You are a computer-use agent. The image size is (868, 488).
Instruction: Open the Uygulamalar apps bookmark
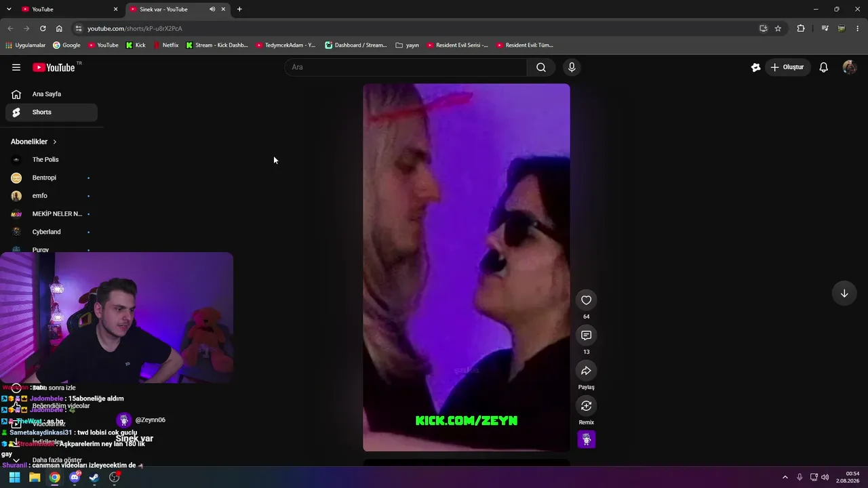click(25, 45)
